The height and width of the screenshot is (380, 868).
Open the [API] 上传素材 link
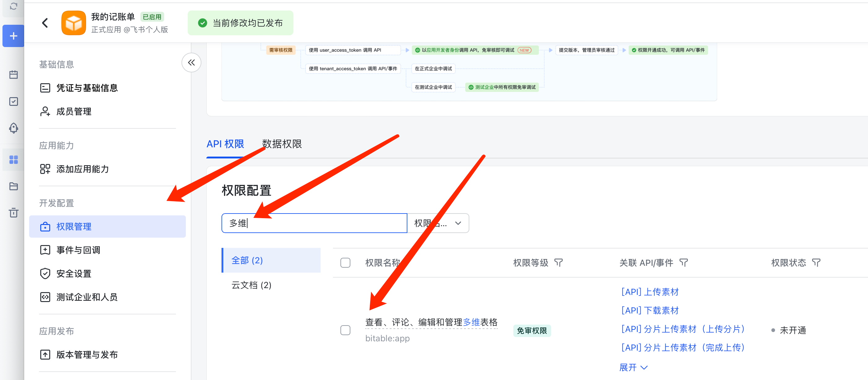click(650, 292)
